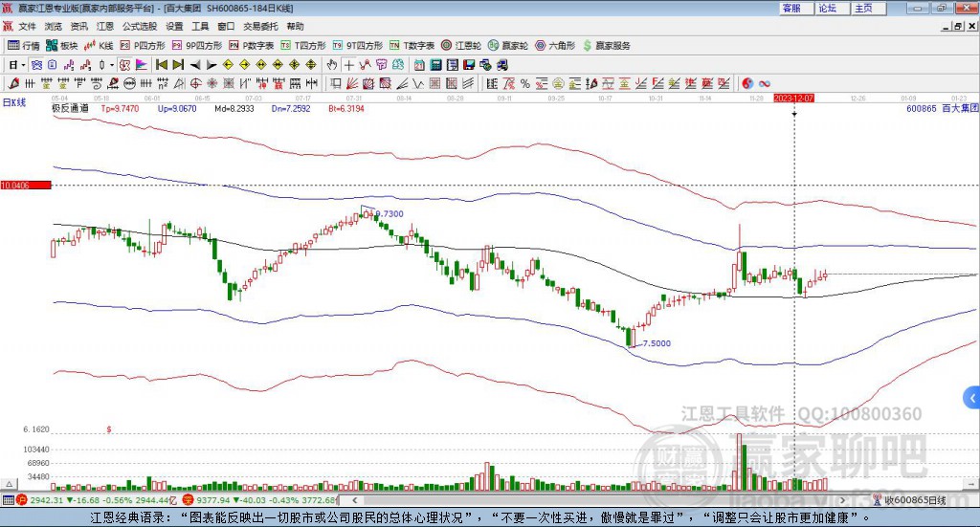
Task: Click the 9.7300 high price label
Action: pyautogui.click(x=389, y=213)
